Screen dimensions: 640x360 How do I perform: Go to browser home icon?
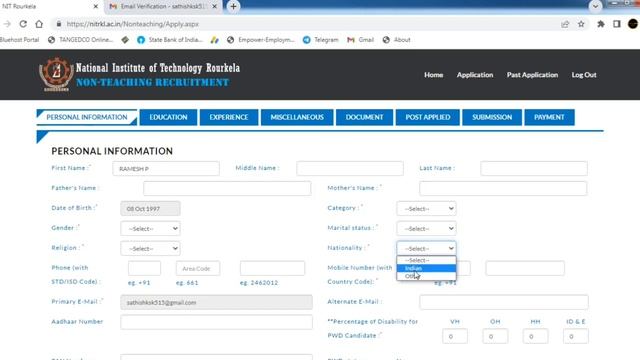[39, 24]
